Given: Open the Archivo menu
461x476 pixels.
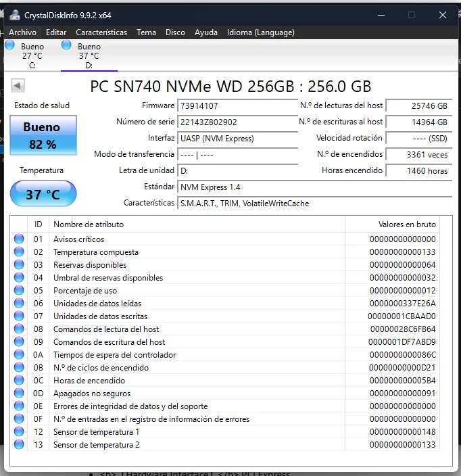Looking at the screenshot, I should (x=22, y=32).
